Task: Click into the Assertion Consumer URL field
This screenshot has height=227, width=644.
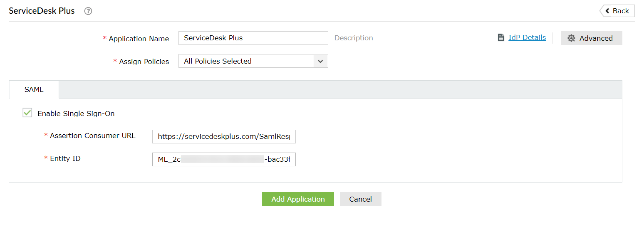Action: click(224, 136)
